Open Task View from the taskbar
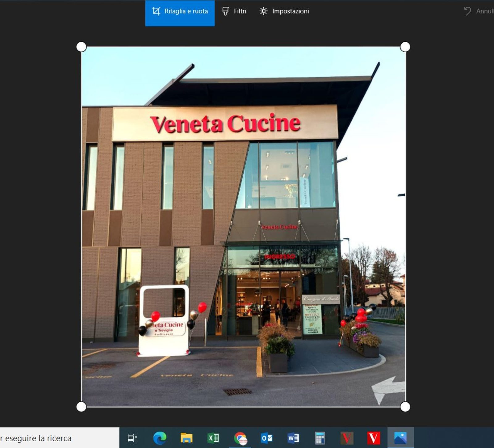 [132, 438]
